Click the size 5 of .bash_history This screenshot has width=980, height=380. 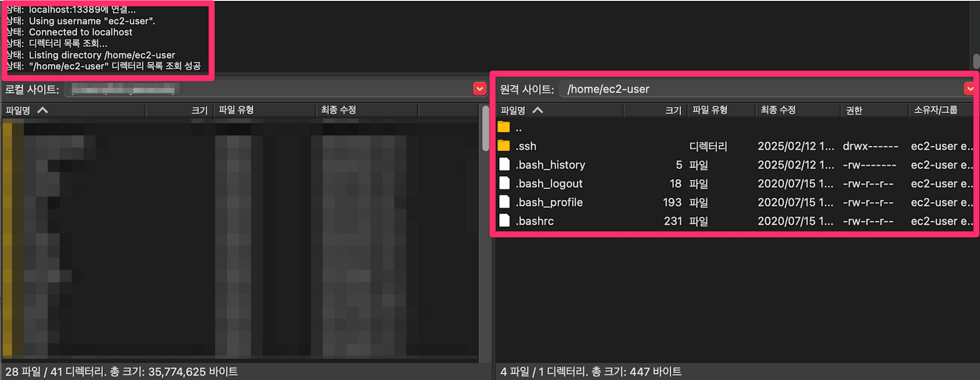tap(679, 165)
